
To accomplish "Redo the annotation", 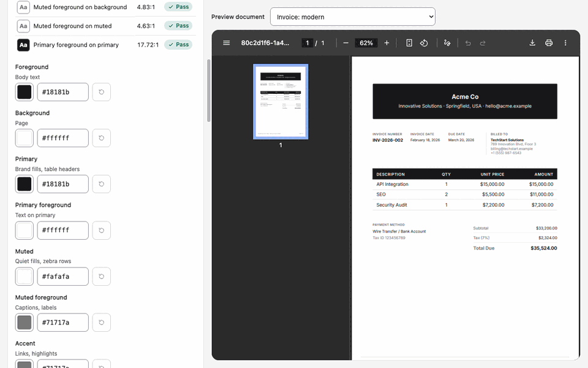I will [x=483, y=43].
